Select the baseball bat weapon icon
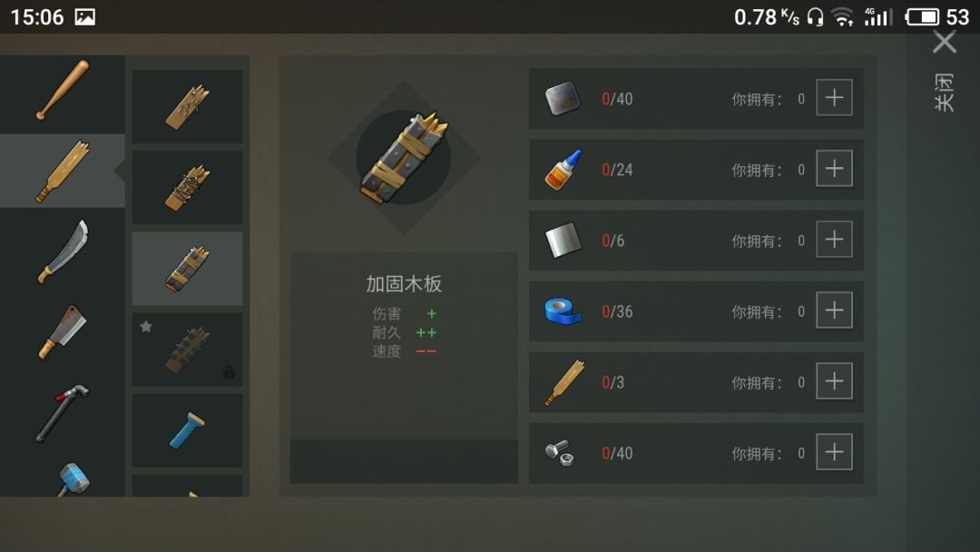 click(63, 90)
